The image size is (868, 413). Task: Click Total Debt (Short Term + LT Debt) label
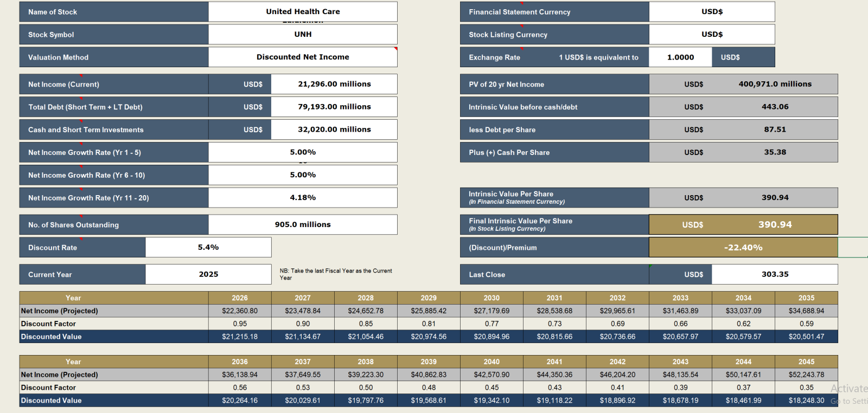point(114,107)
